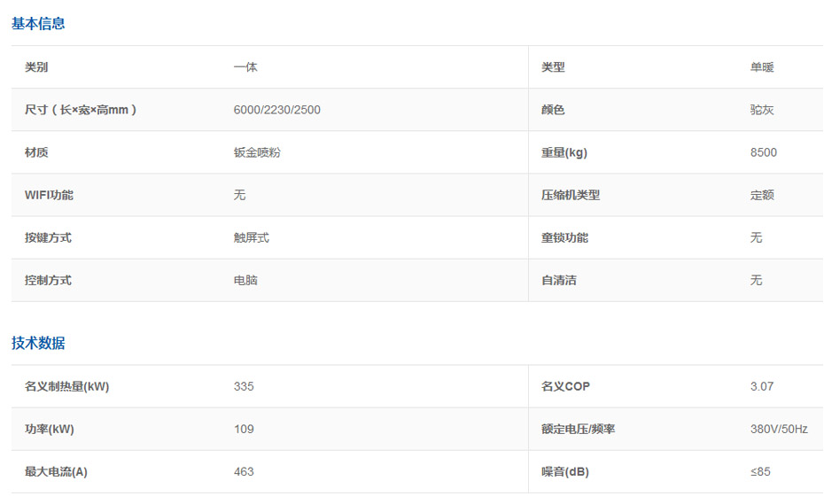
Task: Select the 335 heating capacity value
Action: [x=244, y=386]
